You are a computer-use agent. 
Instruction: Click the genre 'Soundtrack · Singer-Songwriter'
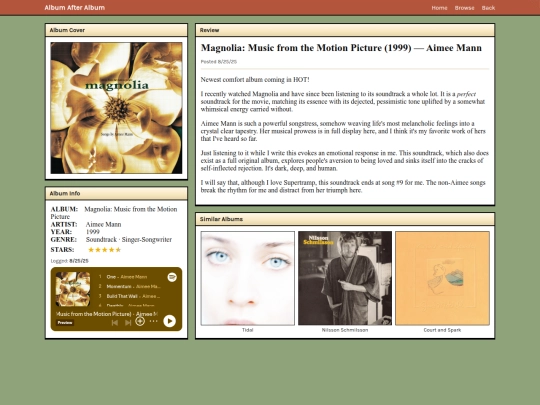point(128,239)
